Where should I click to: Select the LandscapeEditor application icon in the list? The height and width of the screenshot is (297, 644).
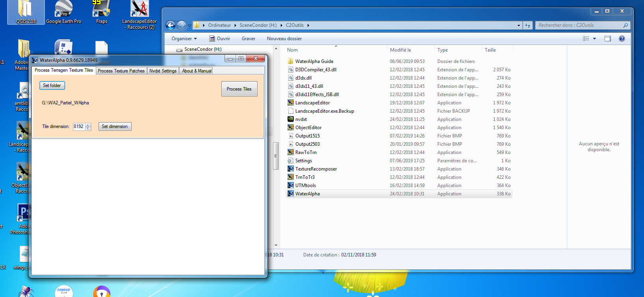point(291,103)
